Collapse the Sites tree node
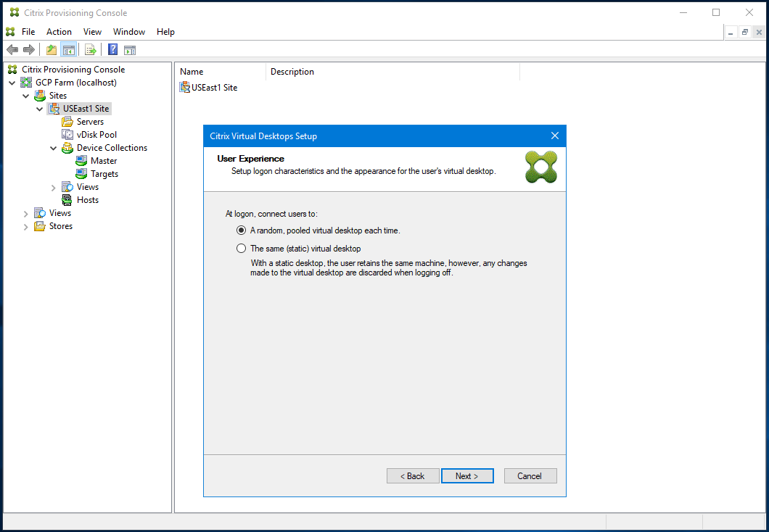Image resolution: width=769 pixels, height=532 pixels. (x=26, y=95)
